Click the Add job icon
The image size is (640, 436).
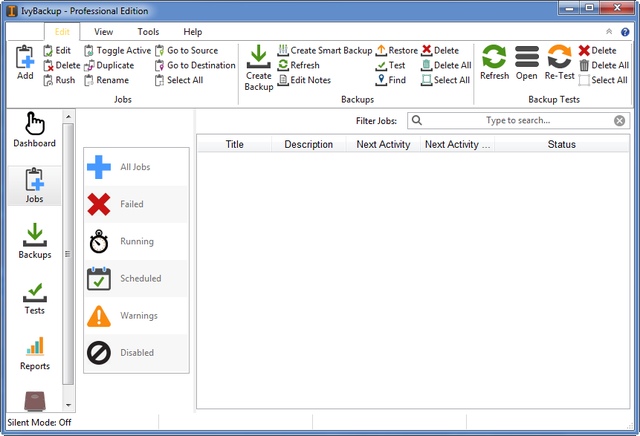pyautogui.click(x=25, y=62)
